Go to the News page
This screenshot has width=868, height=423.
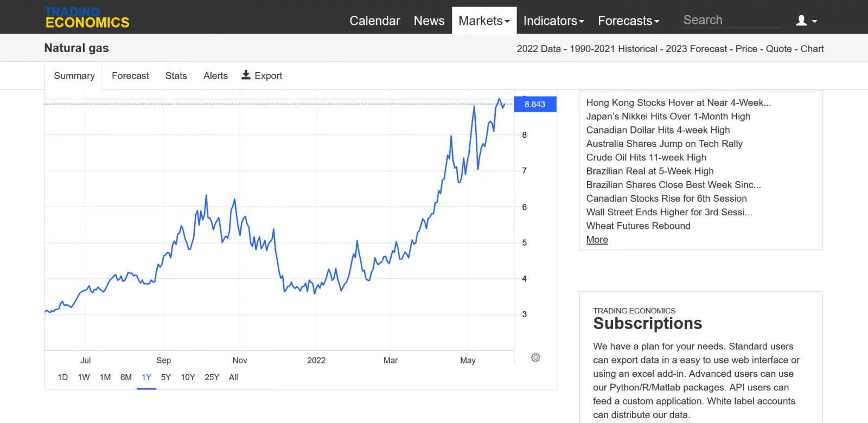tap(429, 21)
